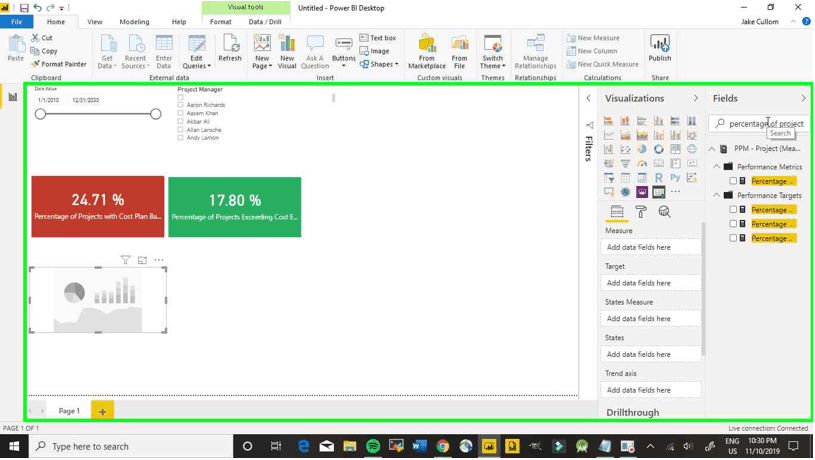The height and width of the screenshot is (460, 815).
Task: Select the Waterfall chart visualization
Action: [609, 149]
